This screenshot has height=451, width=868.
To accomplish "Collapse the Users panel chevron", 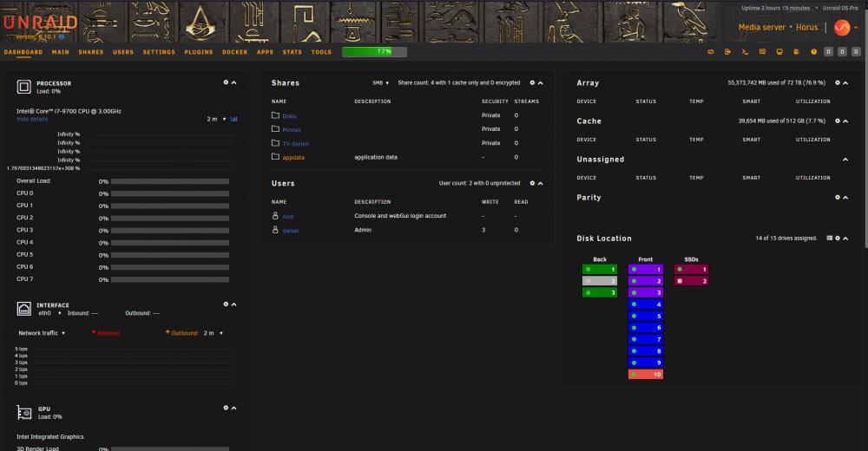I will click(x=540, y=183).
